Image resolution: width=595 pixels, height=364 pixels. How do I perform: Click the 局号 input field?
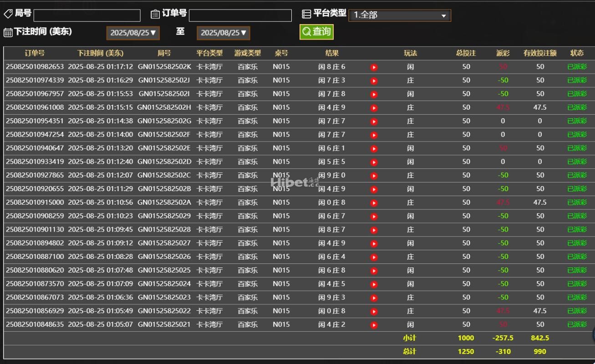point(87,15)
